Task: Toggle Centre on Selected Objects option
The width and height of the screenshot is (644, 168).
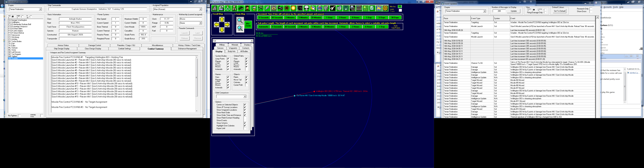Action: tap(245, 105)
